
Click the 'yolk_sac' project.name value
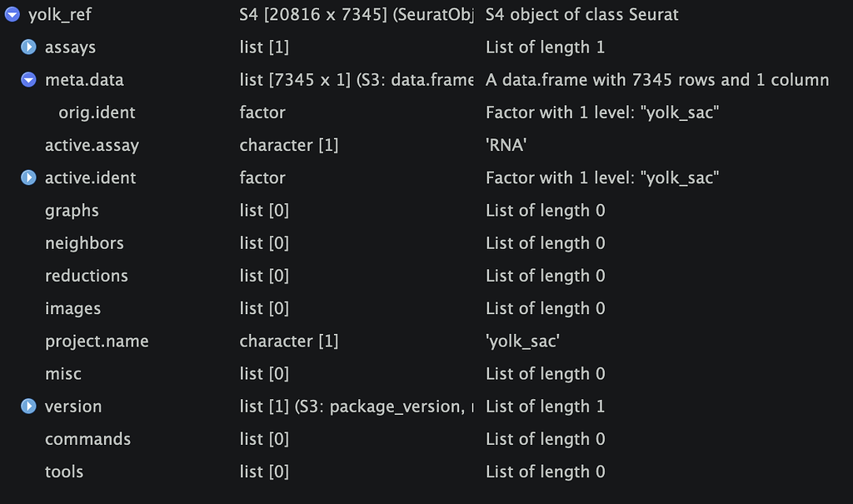tap(522, 342)
